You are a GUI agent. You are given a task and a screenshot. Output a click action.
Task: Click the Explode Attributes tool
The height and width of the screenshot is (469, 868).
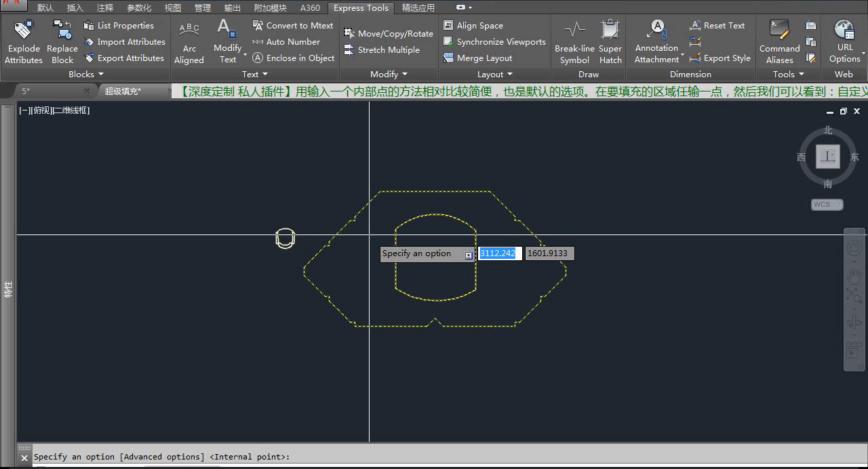[x=24, y=42]
